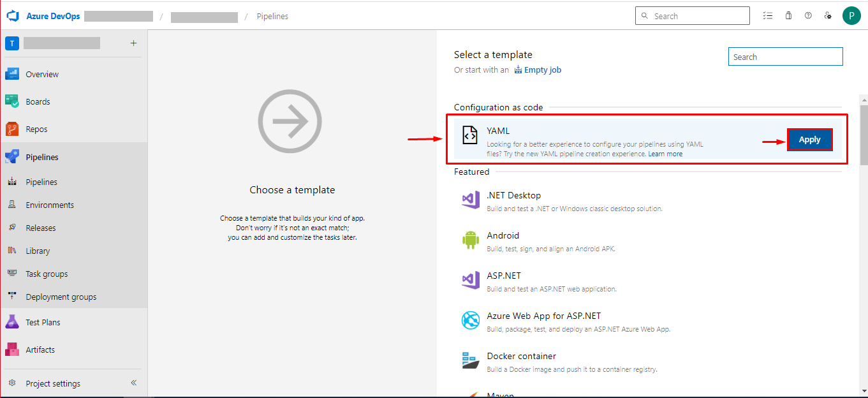The height and width of the screenshot is (398, 868).
Task: Open the work items list icon in header
Action: [768, 16]
